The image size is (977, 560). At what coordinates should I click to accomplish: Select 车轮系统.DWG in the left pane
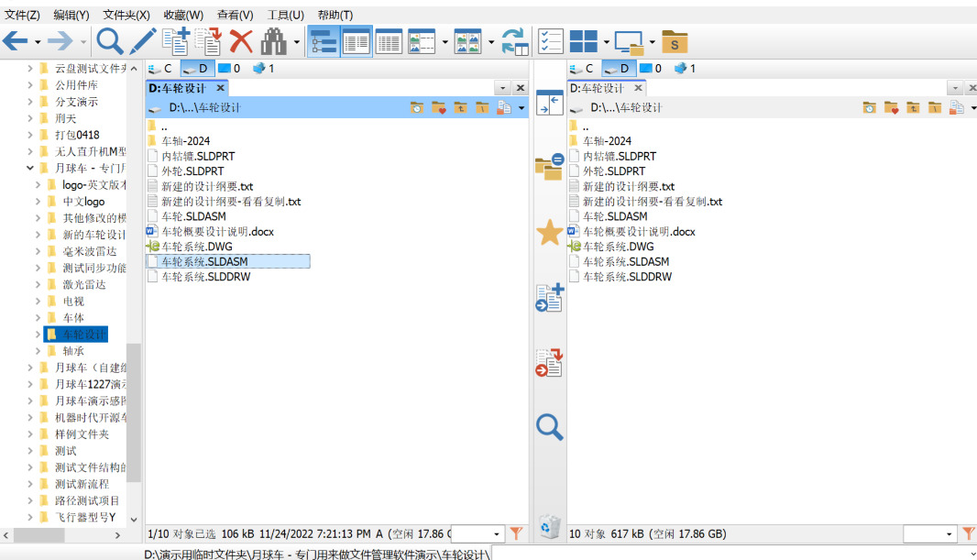[197, 247]
